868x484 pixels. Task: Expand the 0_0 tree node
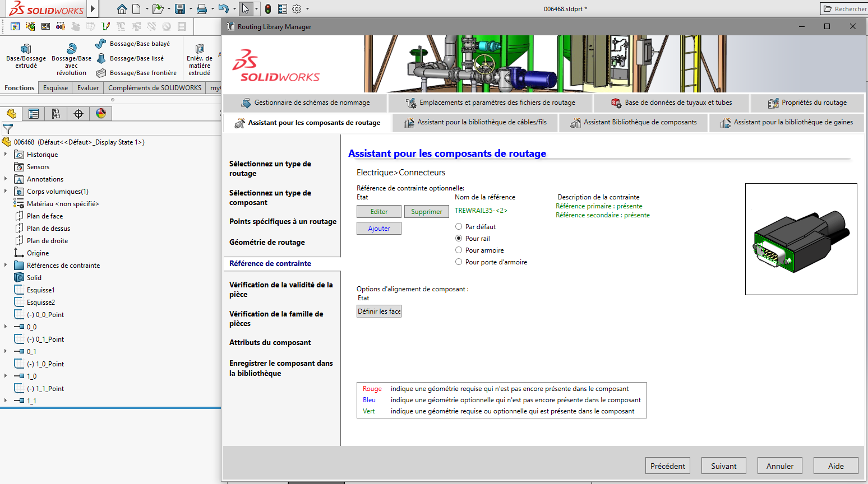(x=6, y=327)
